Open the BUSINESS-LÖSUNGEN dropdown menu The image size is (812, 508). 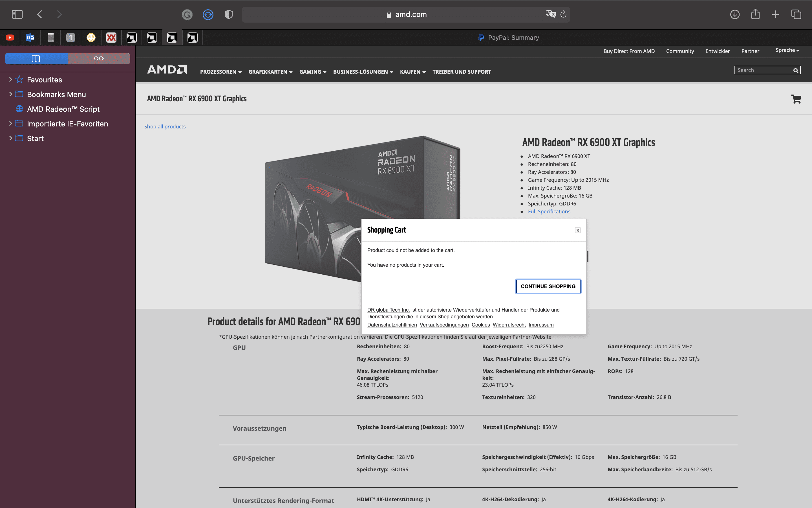(x=363, y=72)
